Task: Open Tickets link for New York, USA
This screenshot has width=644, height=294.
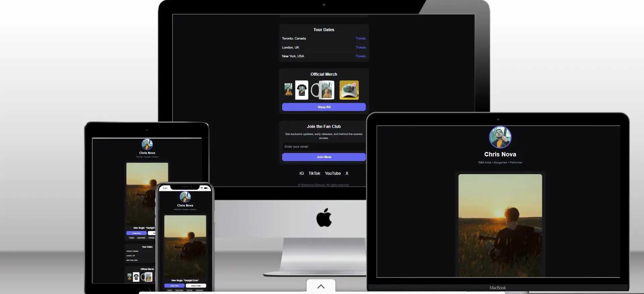Action: pyautogui.click(x=361, y=56)
